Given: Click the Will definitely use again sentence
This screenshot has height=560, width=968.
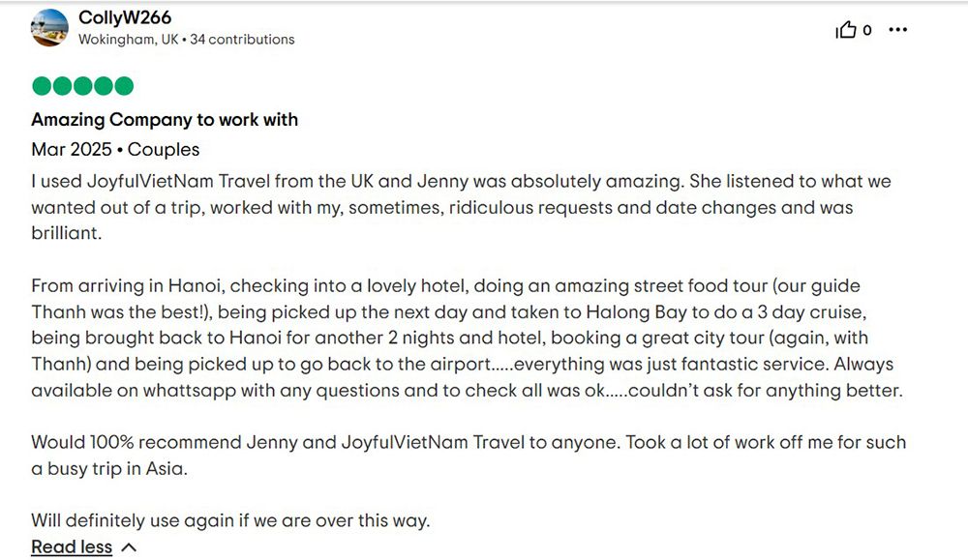Looking at the screenshot, I should click(x=230, y=520).
